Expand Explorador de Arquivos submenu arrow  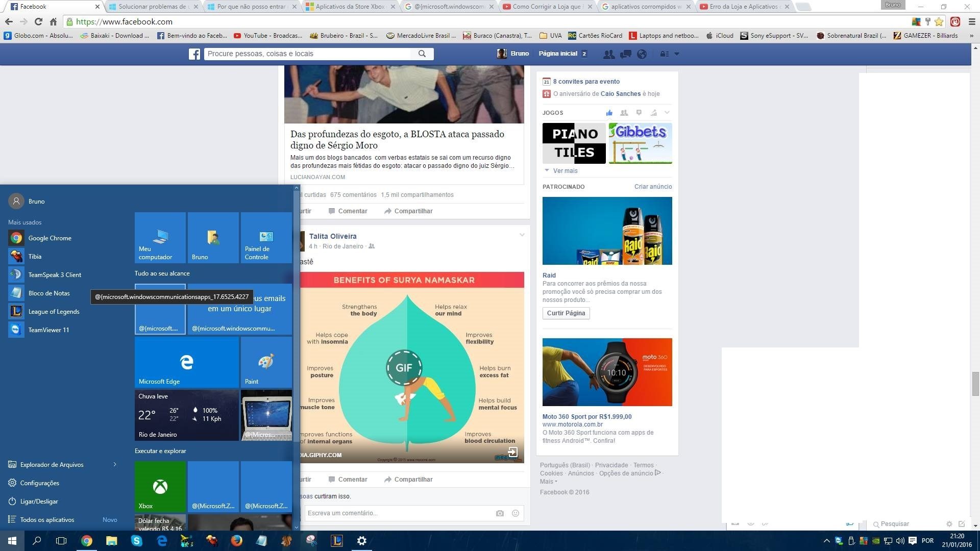click(x=115, y=465)
